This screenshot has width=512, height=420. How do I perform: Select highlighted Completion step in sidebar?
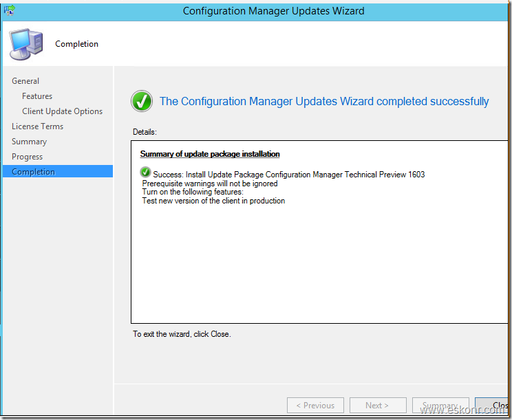33,172
